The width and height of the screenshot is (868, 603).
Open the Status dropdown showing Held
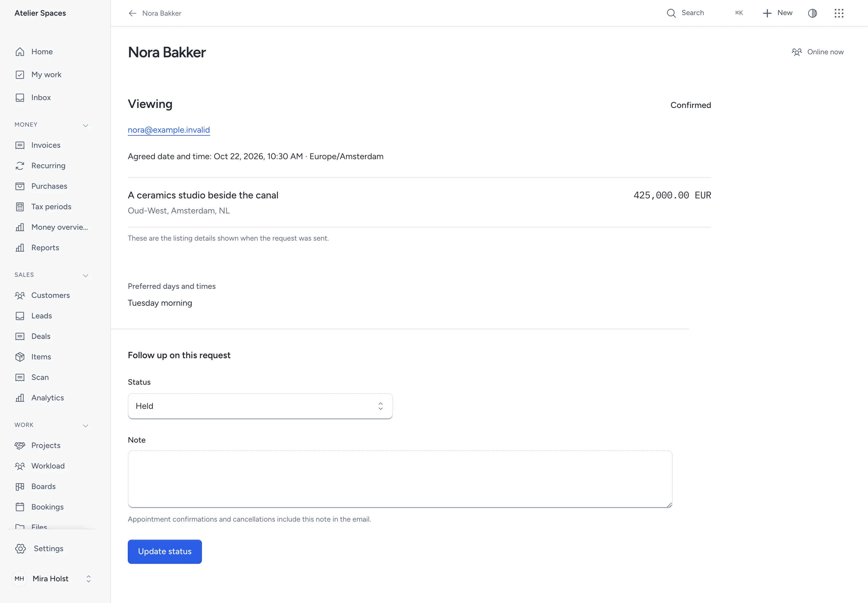click(260, 406)
